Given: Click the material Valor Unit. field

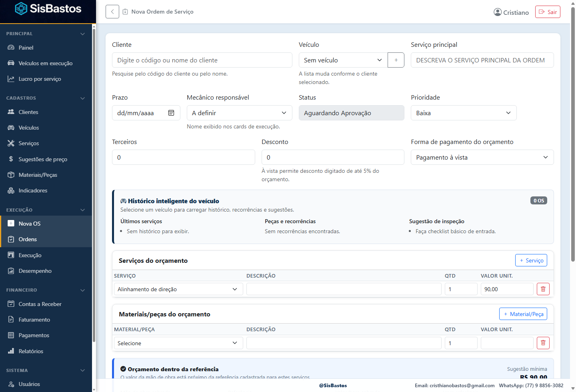Looking at the screenshot, I should pos(507,343).
